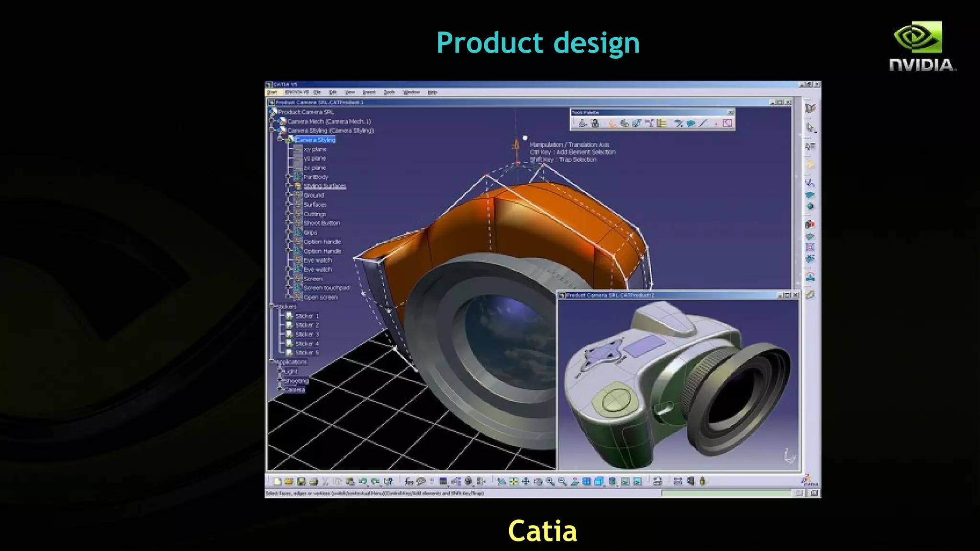Open the ENOVIA V5 menu

click(x=297, y=92)
